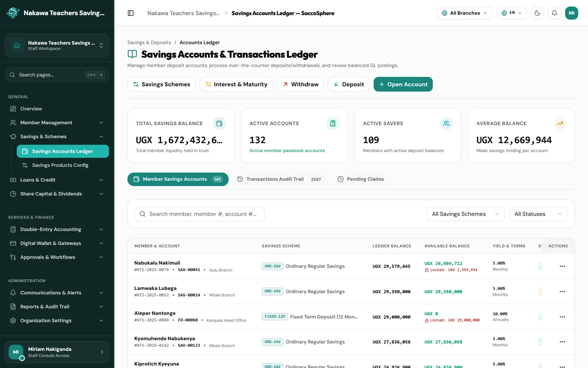Open notifications bell icon
The width and height of the screenshot is (588, 368).
point(555,13)
